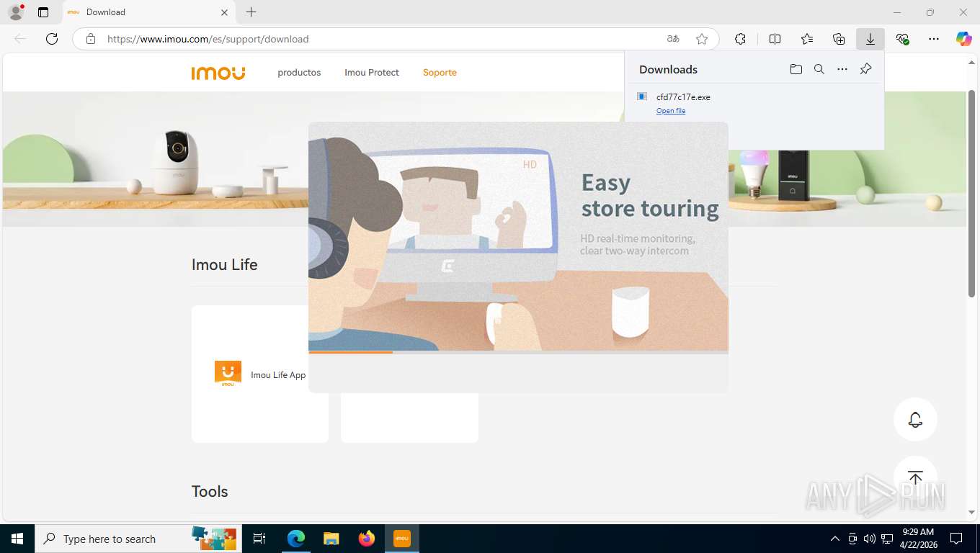Screen dimensions: 980x553
Task: Open network settings tray icon
Action: (x=887, y=539)
